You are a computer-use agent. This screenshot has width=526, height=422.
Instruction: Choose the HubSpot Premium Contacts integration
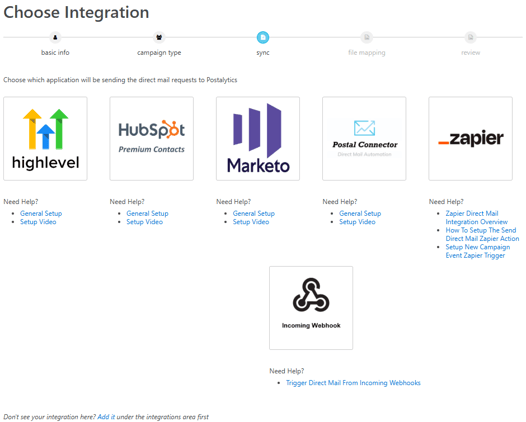tap(152, 139)
